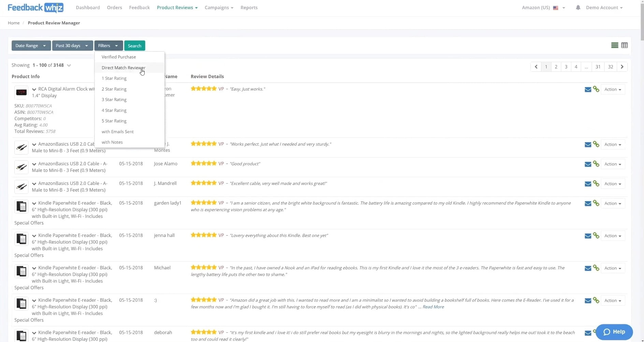Click RCA Digital Alarm Clock thumbnail
Image resolution: width=644 pixels, height=342 pixels.
21,92
